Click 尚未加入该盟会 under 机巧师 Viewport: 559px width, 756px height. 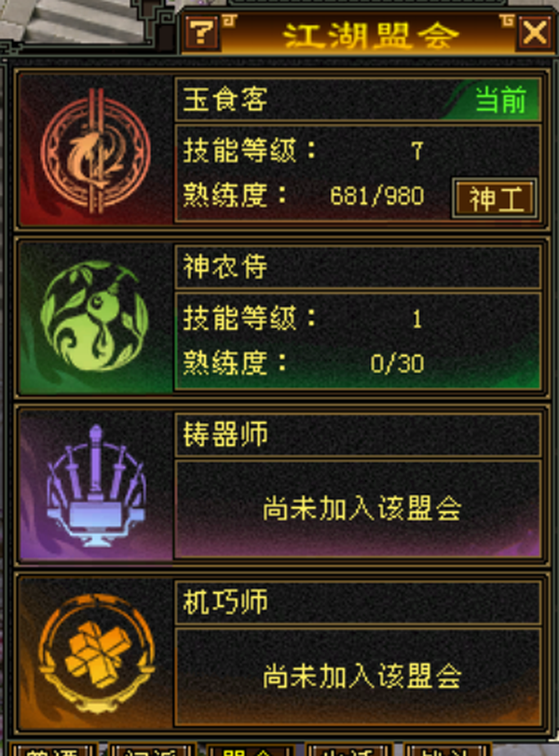pos(361,676)
